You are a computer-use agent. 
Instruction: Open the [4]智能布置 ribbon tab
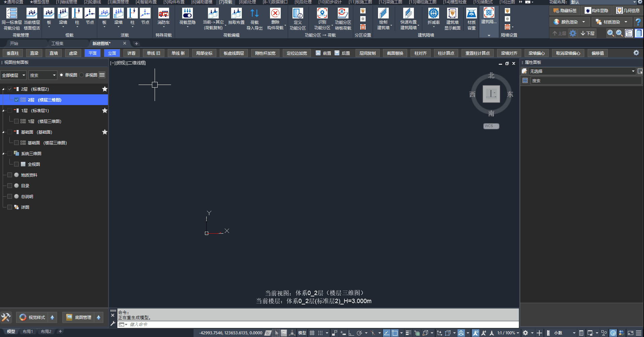coord(146,2)
